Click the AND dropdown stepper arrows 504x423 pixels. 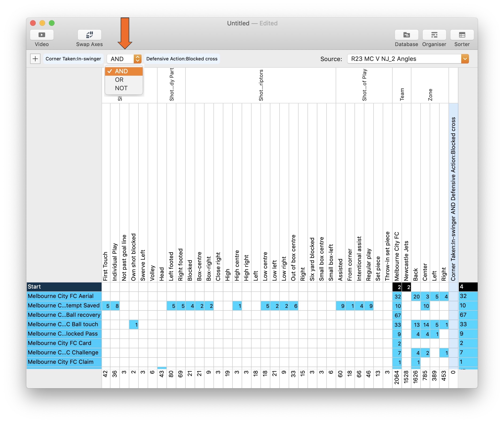(x=138, y=59)
